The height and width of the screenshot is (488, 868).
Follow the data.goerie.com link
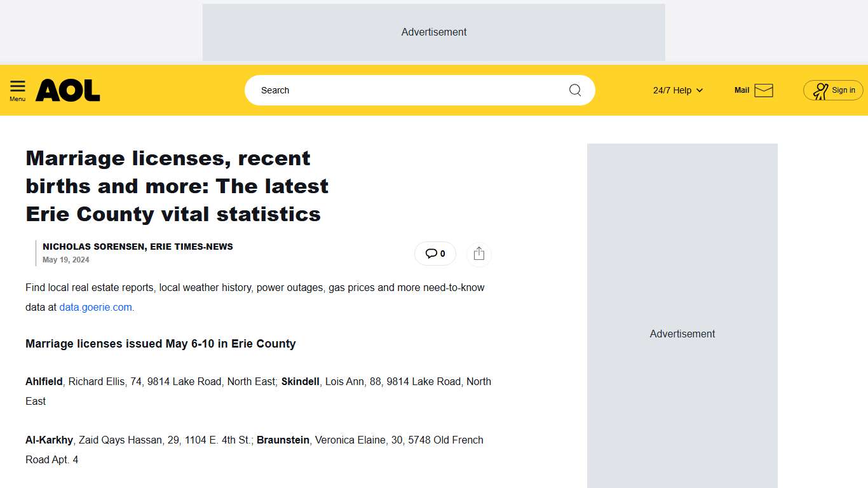pyautogui.click(x=95, y=308)
